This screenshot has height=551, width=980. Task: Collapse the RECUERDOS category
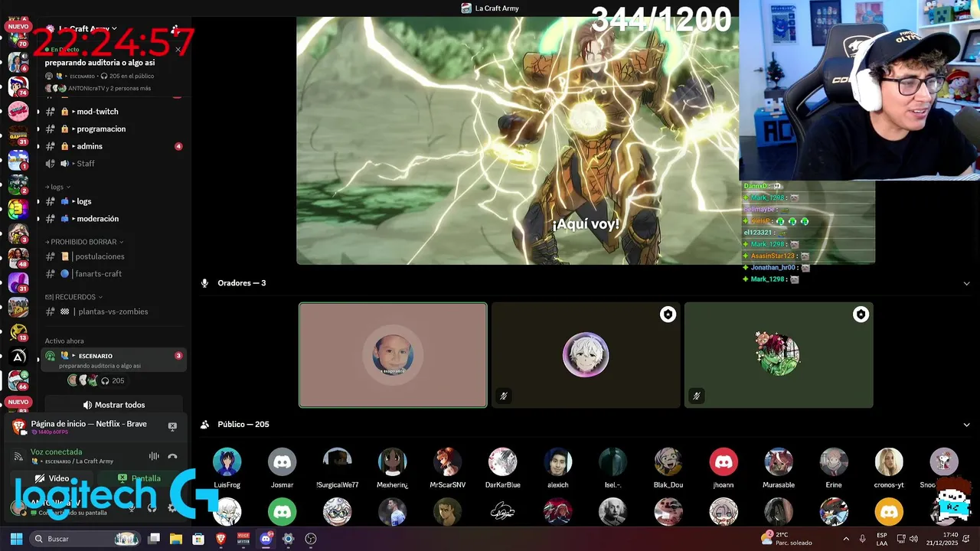(73, 297)
